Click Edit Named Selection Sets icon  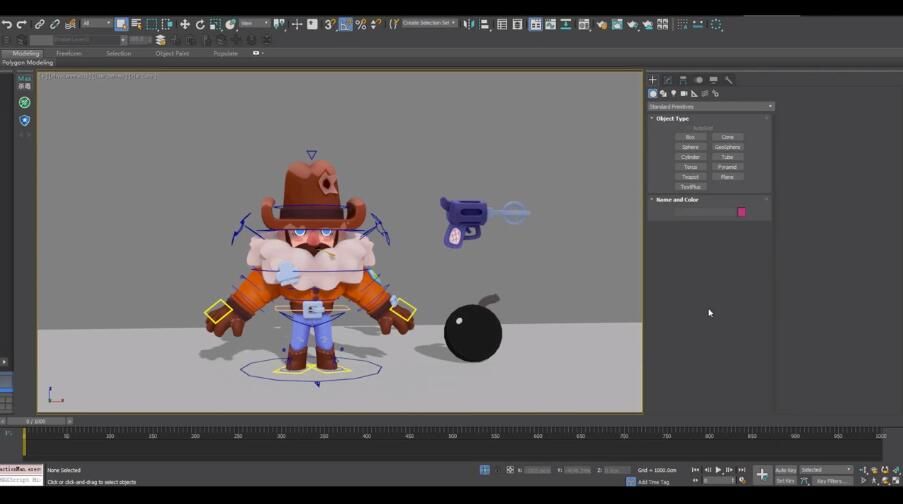coord(393,24)
